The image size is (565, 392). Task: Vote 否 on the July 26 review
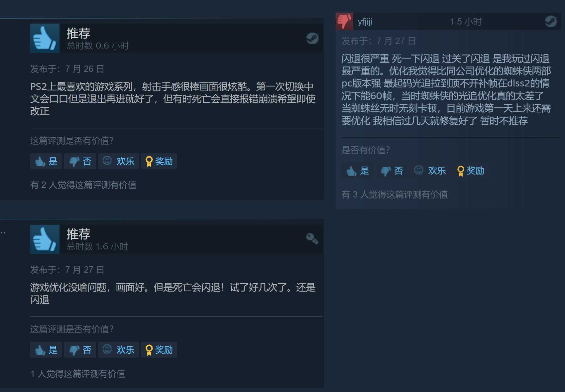[x=80, y=162]
